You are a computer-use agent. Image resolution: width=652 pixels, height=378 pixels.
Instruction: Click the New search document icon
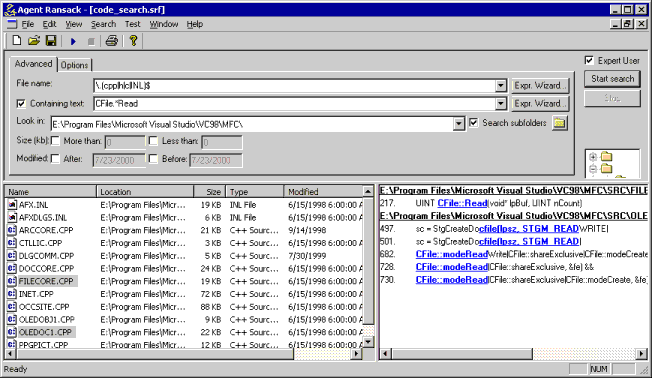coord(17,41)
